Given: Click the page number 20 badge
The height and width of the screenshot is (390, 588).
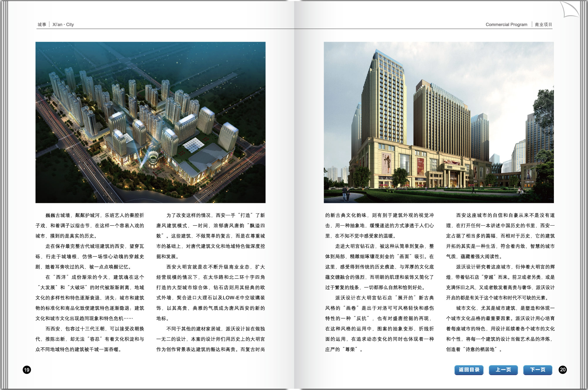Looking at the screenshot, I should pos(563,370).
